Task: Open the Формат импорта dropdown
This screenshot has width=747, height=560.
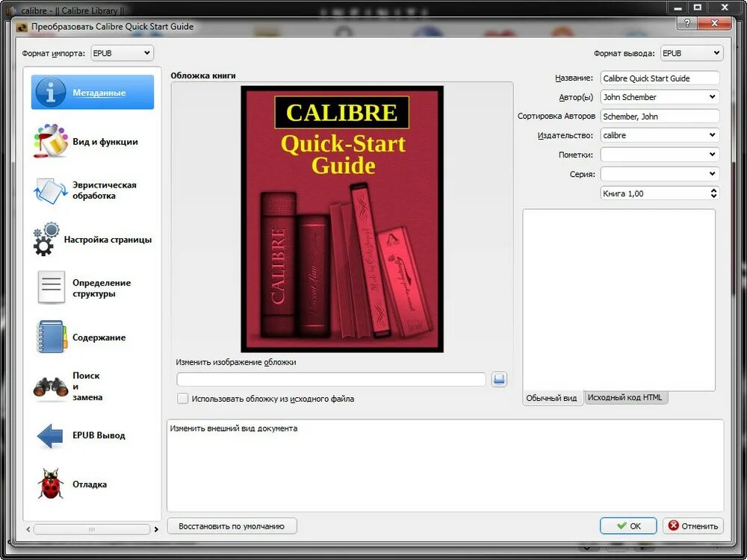Action: [x=122, y=53]
